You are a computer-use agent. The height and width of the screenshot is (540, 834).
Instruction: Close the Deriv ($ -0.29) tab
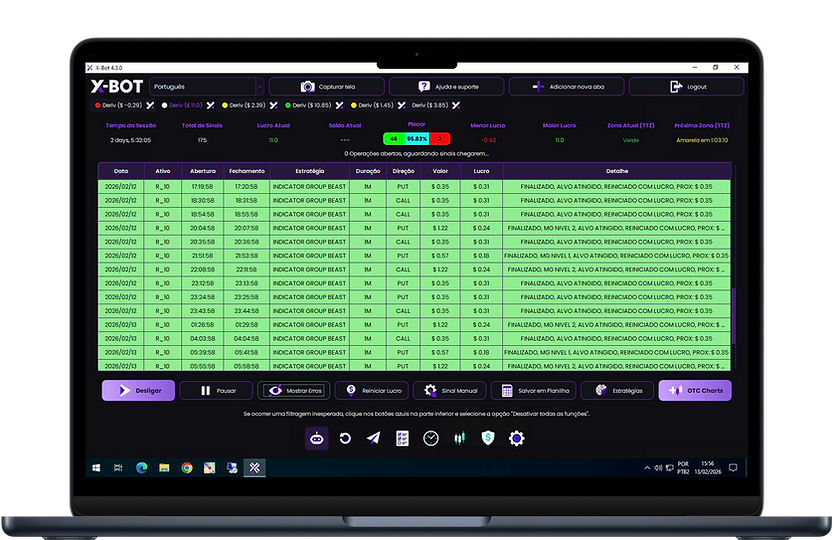click(149, 105)
